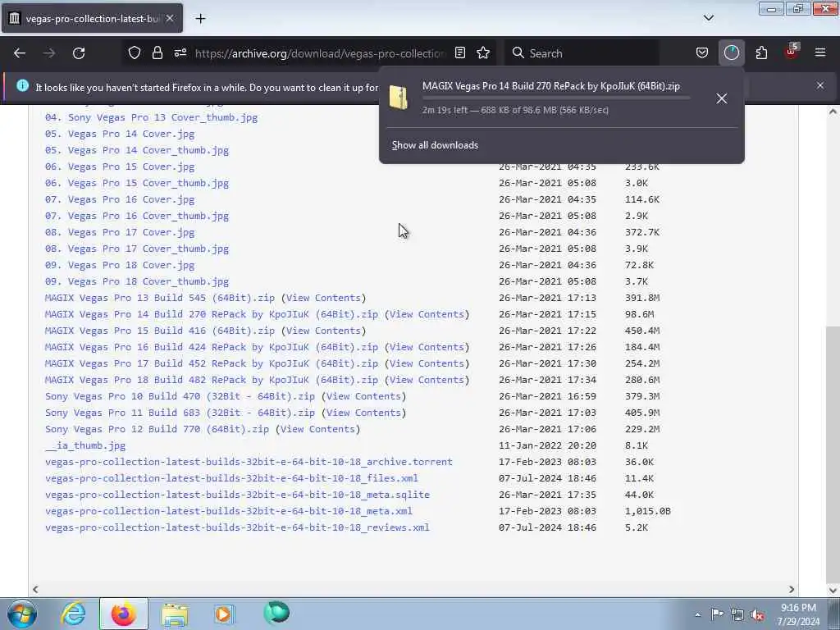840x630 pixels.
Task: Download the _archive.torrent file
Action: tap(249, 462)
